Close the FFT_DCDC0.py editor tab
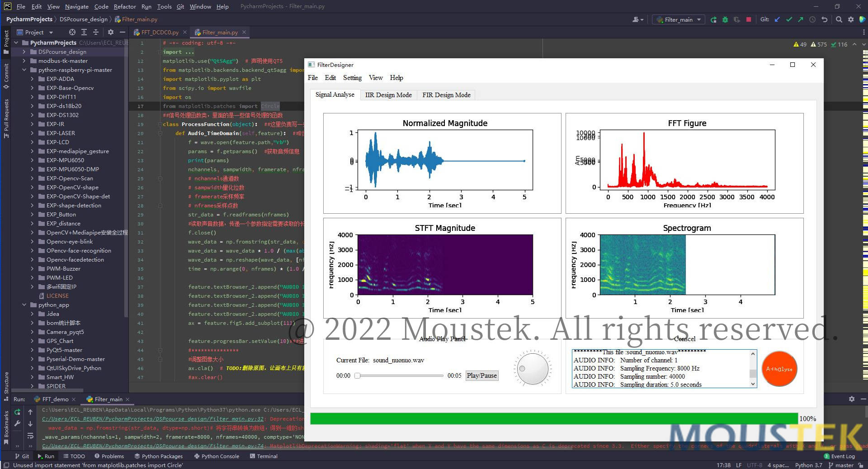Screen dimensions: 868x469 (185, 32)
